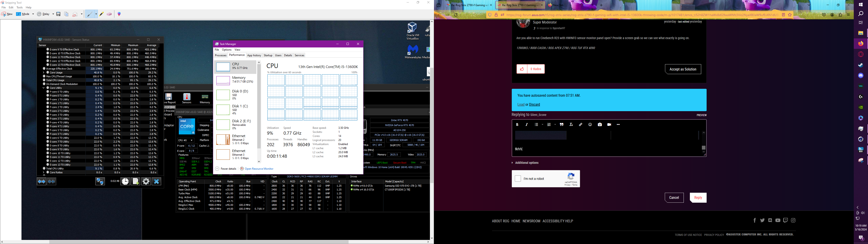Click reply editor scrollbar thumb

(x=704, y=148)
